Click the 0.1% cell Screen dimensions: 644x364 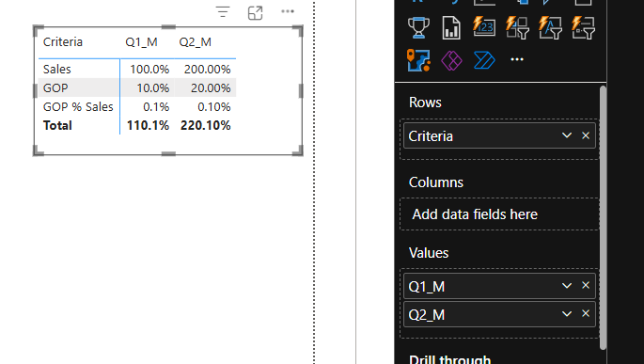156,107
